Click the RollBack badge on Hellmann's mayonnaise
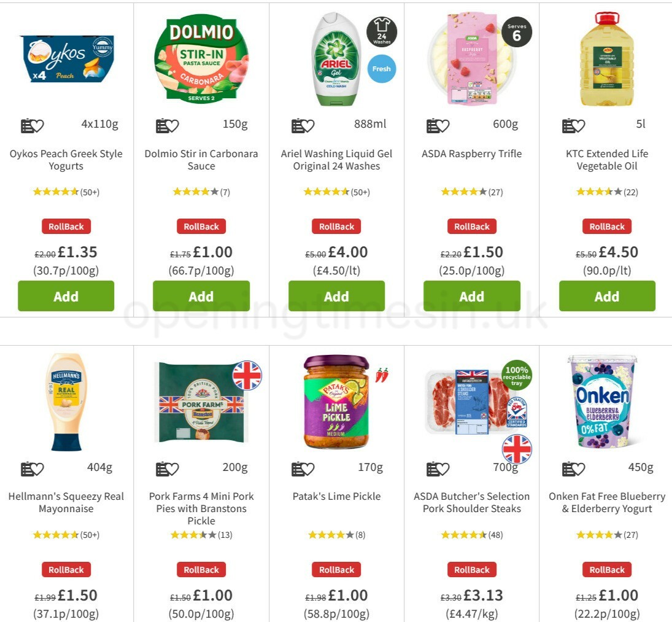 66,569
